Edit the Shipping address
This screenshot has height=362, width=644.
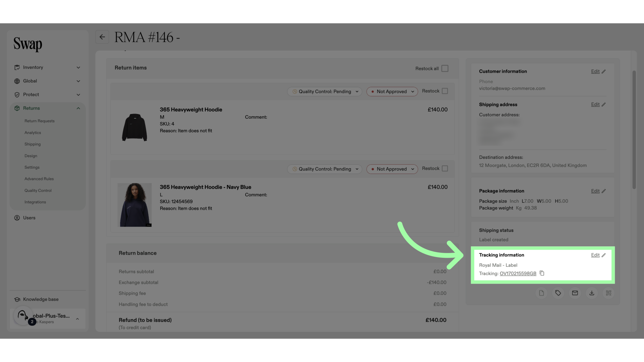click(598, 105)
